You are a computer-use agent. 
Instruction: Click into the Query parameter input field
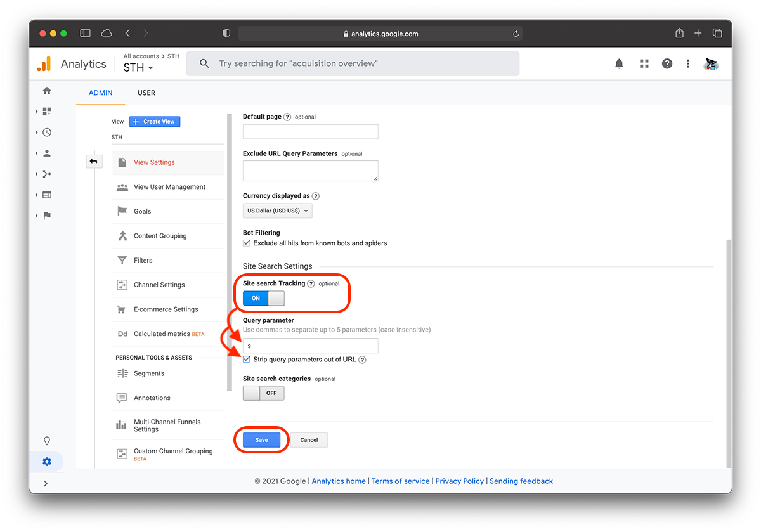point(311,346)
